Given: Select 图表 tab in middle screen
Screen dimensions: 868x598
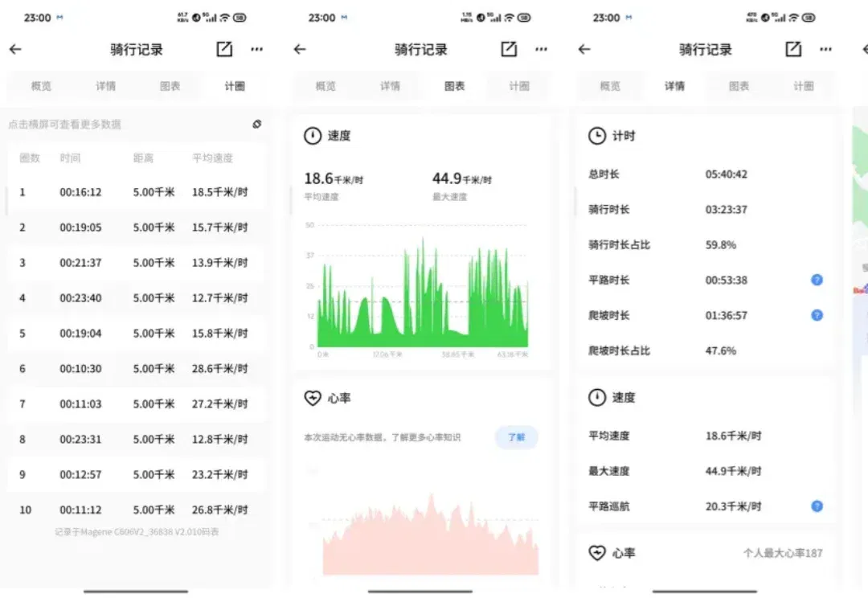Looking at the screenshot, I should [454, 86].
